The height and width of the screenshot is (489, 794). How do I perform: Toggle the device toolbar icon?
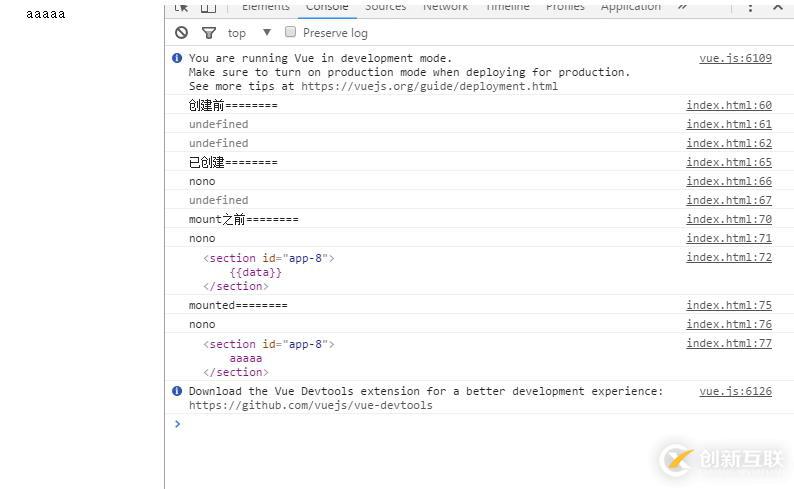[x=208, y=6]
